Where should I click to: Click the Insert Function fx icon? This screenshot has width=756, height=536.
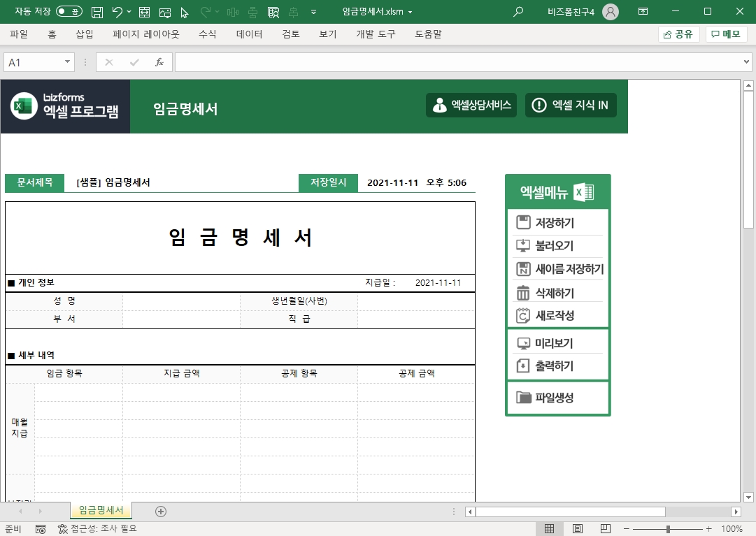tap(159, 62)
